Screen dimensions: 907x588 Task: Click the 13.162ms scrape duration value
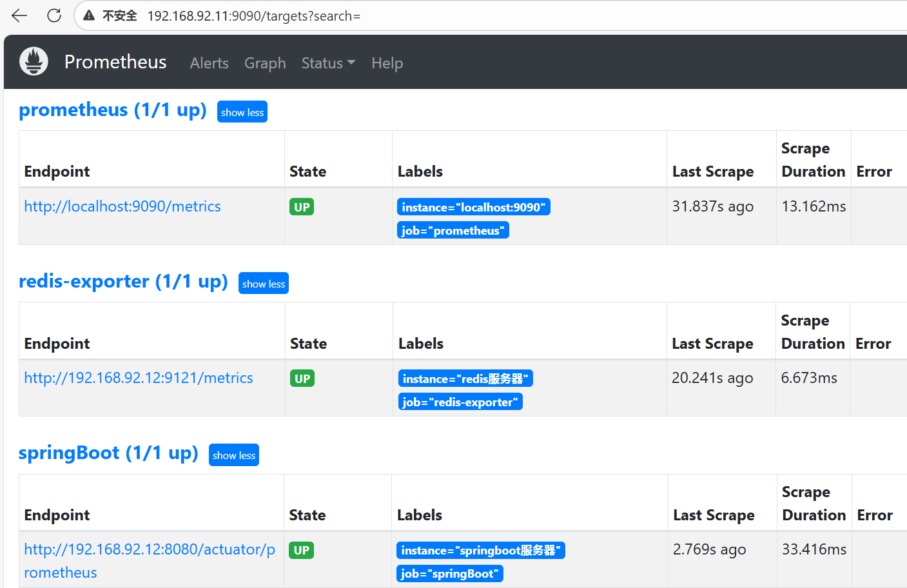pyautogui.click(x=814, y=206)
